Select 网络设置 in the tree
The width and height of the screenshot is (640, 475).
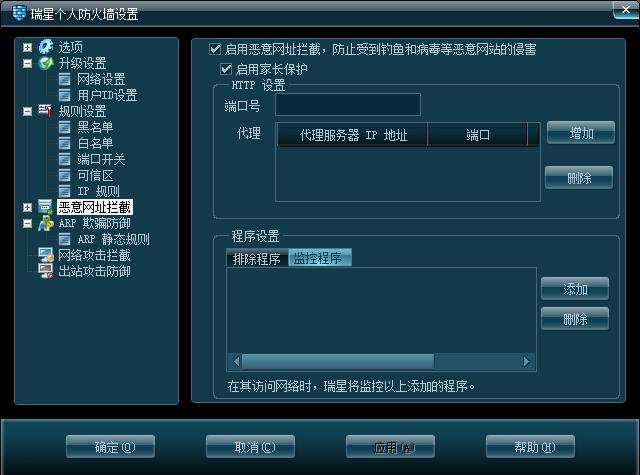pos(101,79)
